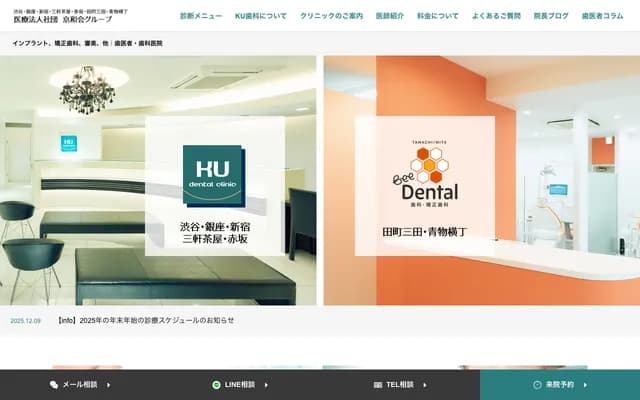Open 医師紹介 in the navigation

click(390, 16)
